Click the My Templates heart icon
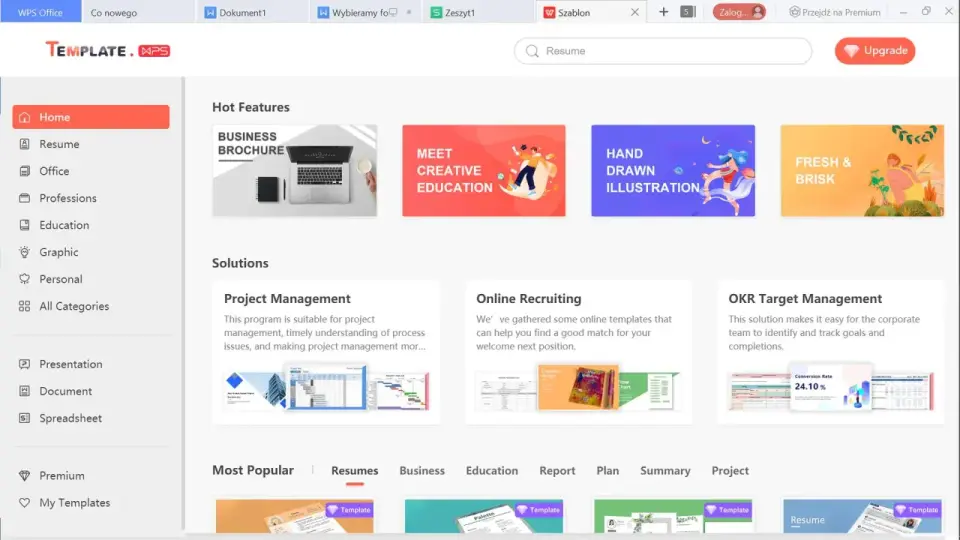 pos(24,503)
